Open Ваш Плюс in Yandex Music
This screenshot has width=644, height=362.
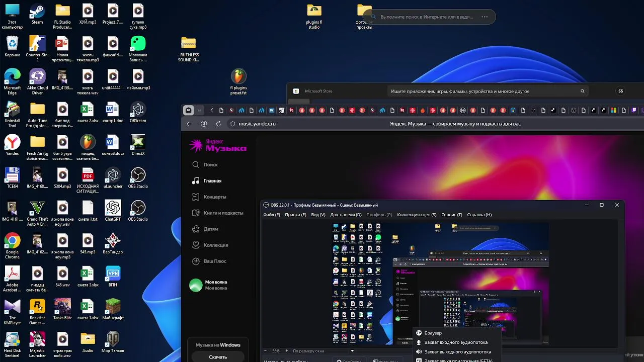(209, 261)
